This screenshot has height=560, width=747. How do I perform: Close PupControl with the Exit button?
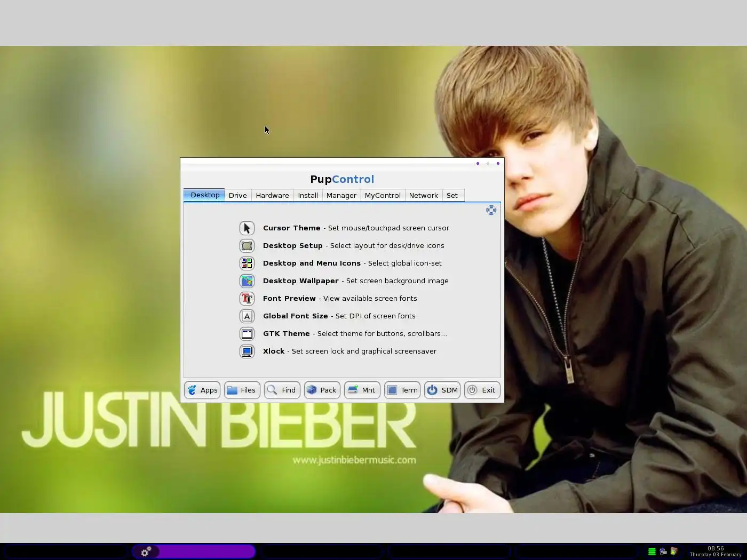482,390
